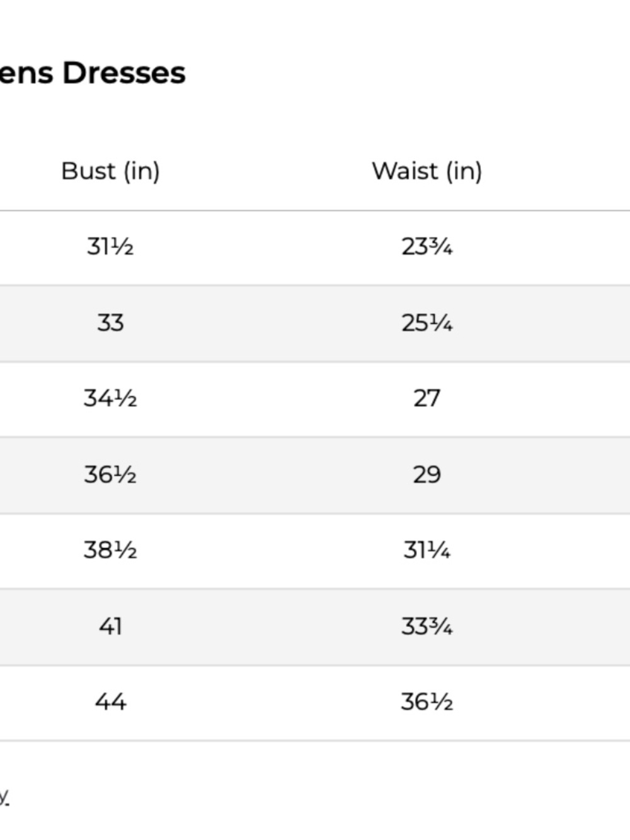The height and width of the screenshot is (840, 630).
Task: Select the 44 bust measurement cell
Action: point(110,702)
